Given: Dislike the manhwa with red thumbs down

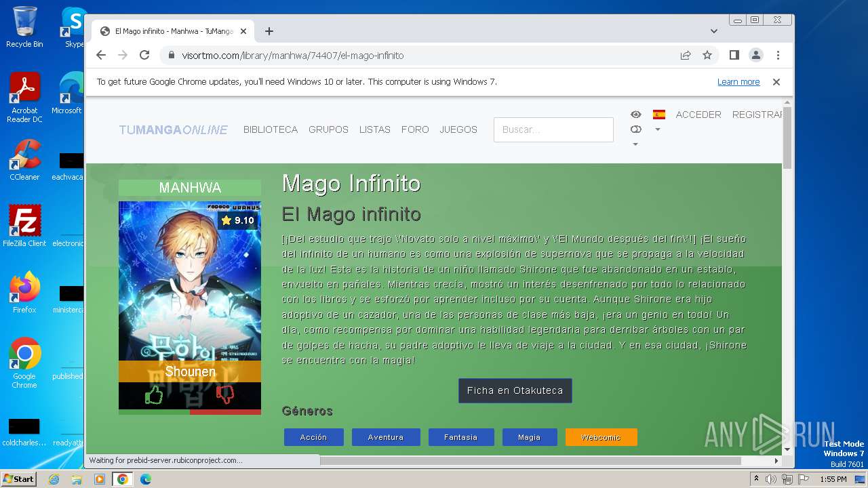Looking at the screenshot, I should 225,394.
